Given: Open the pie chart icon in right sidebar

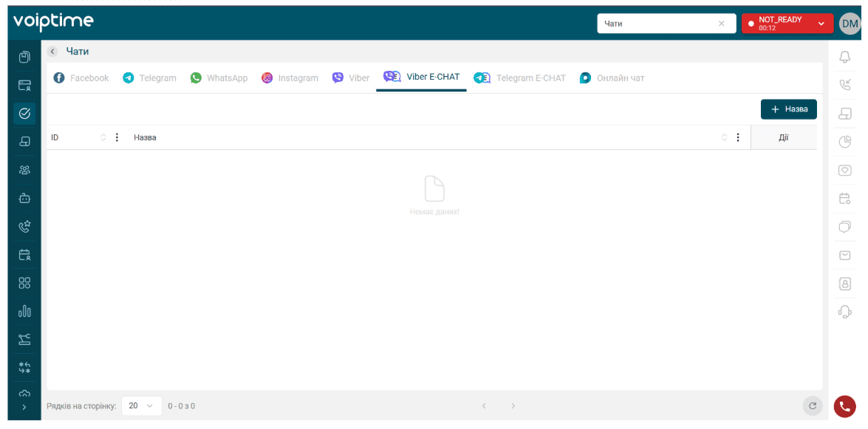Looking at the screenshot, I should pos(845,142).
